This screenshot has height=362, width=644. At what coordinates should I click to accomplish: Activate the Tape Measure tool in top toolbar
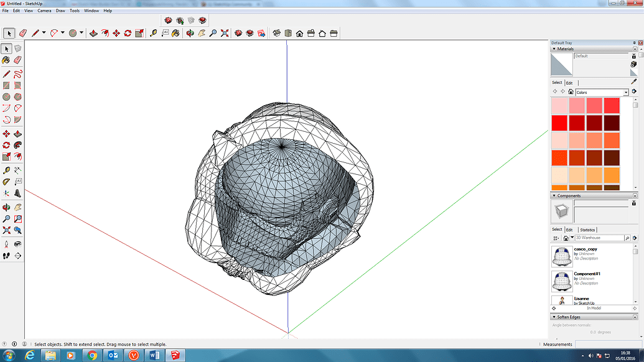[153, 33]
